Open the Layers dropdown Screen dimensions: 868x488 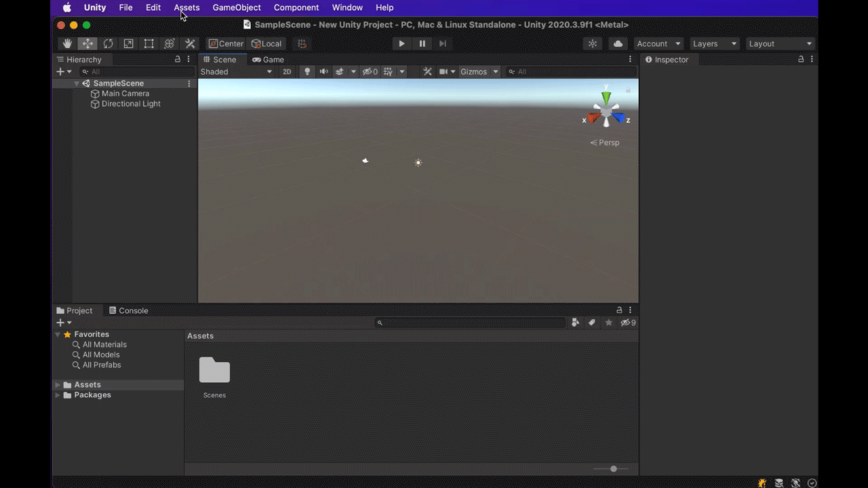(714, 43)
